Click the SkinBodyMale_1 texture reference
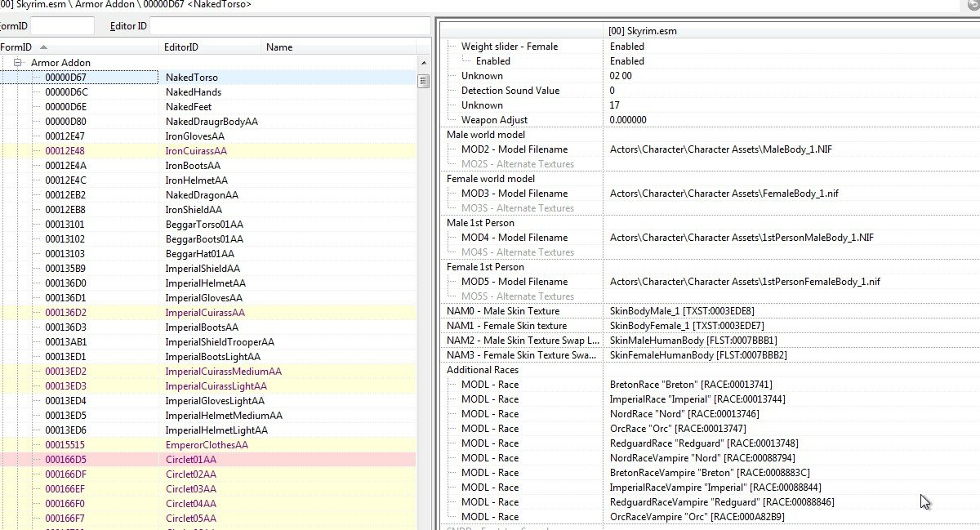Screen dimensions: 980x530 coord(682,311)
